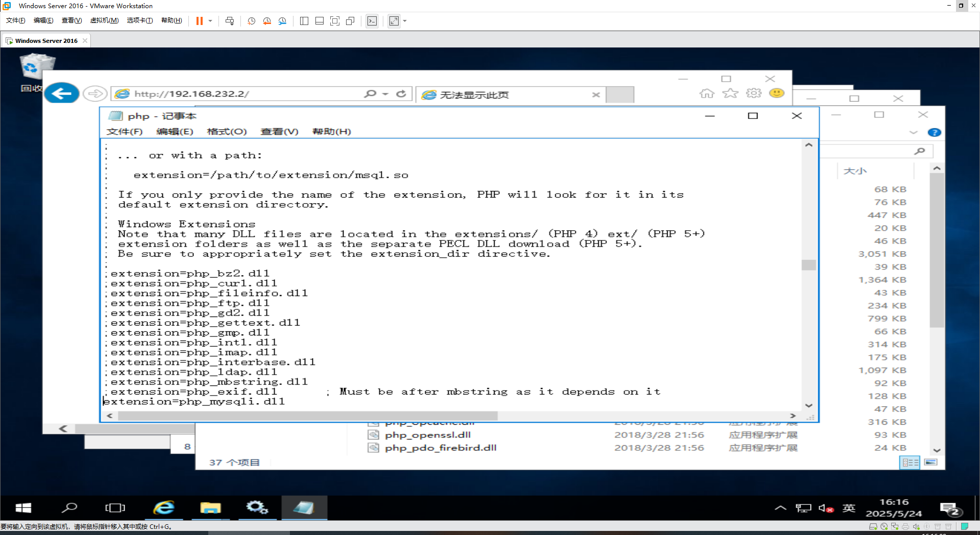Open Notepad 编辑(E) menu
980x535 pixels.
[175, 132]
